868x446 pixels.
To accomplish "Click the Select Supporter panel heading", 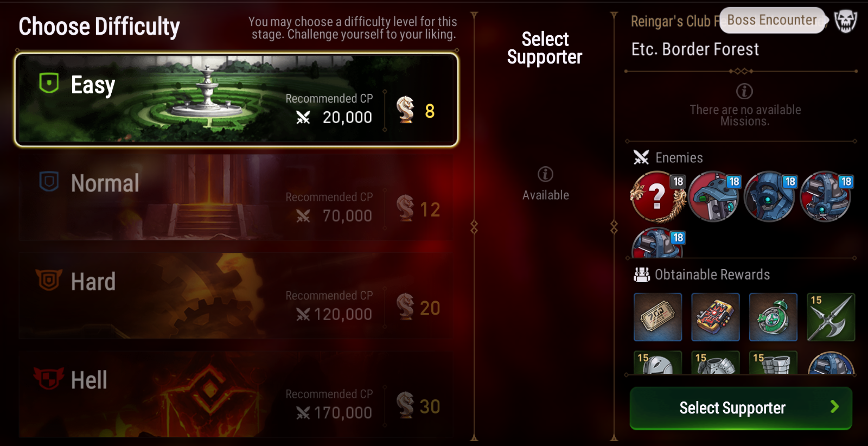I will pyautogui.click(x=545, y=48).
